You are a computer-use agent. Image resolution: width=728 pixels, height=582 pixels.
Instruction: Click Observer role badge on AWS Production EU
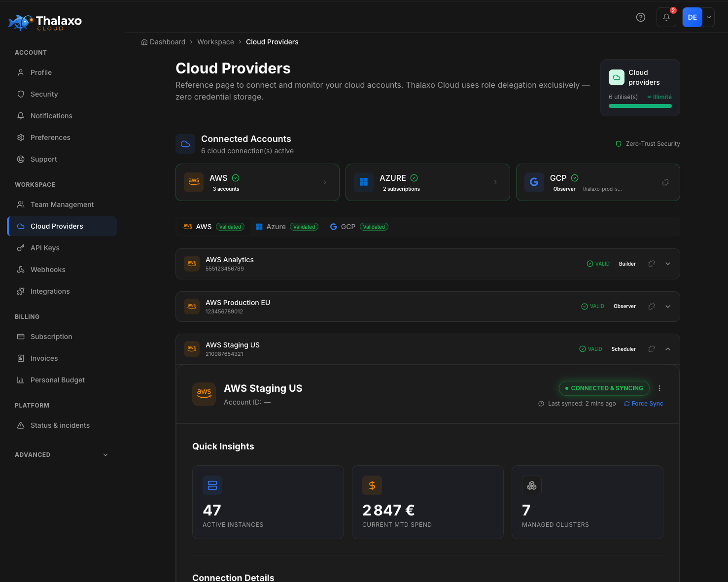pyautogui.click(x=624, y=307)
